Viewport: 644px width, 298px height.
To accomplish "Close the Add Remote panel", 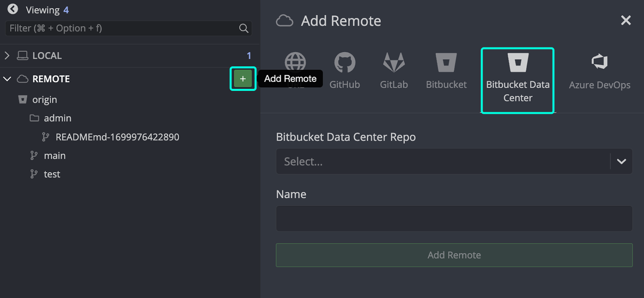I will click(625, 21).
